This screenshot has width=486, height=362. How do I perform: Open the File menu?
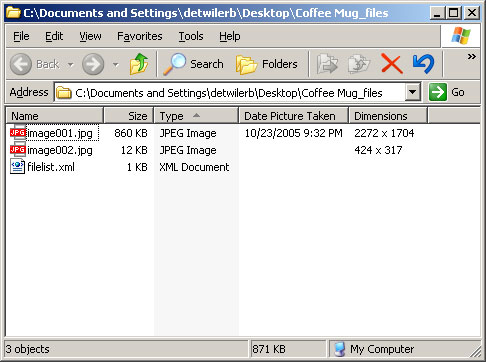click(x=21, y=36)
